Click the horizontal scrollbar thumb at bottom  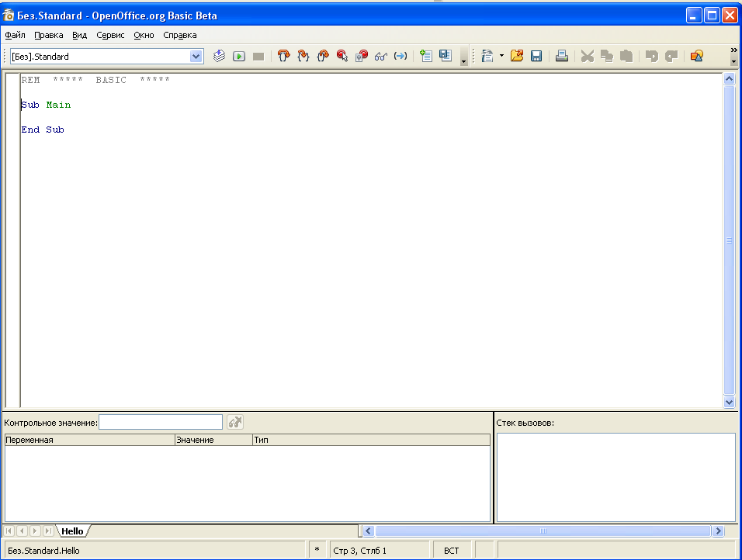543,531
